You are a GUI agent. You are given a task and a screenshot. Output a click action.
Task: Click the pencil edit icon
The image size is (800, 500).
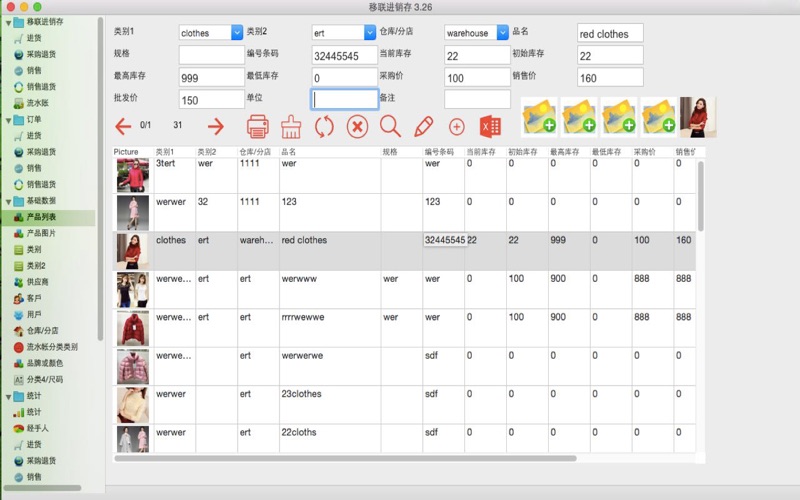[423, 126]
